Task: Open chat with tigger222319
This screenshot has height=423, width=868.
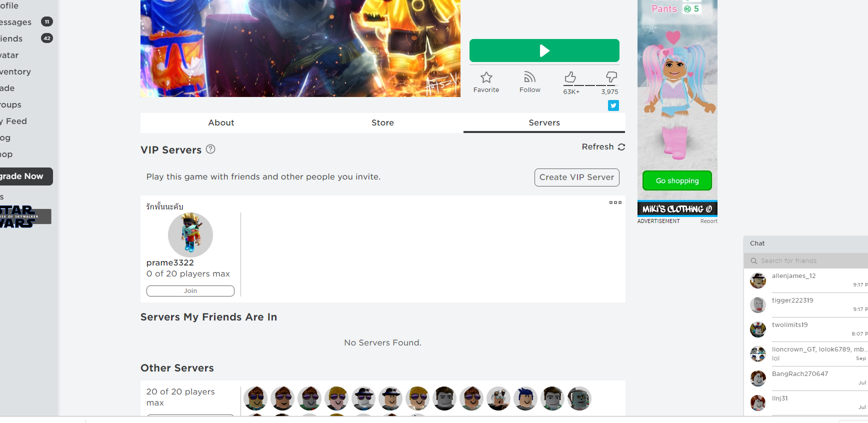Action: pos(806,305)
